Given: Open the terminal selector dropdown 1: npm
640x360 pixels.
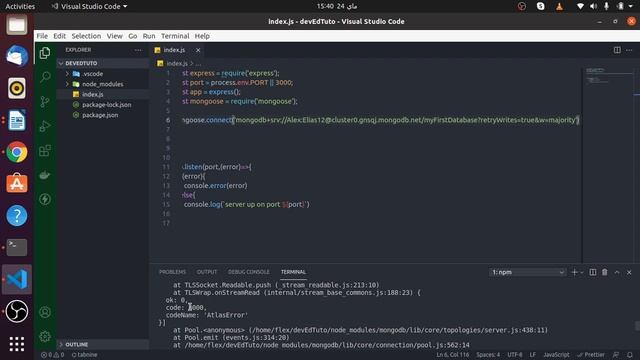Looking at the screenshot, I should point(527,272).
